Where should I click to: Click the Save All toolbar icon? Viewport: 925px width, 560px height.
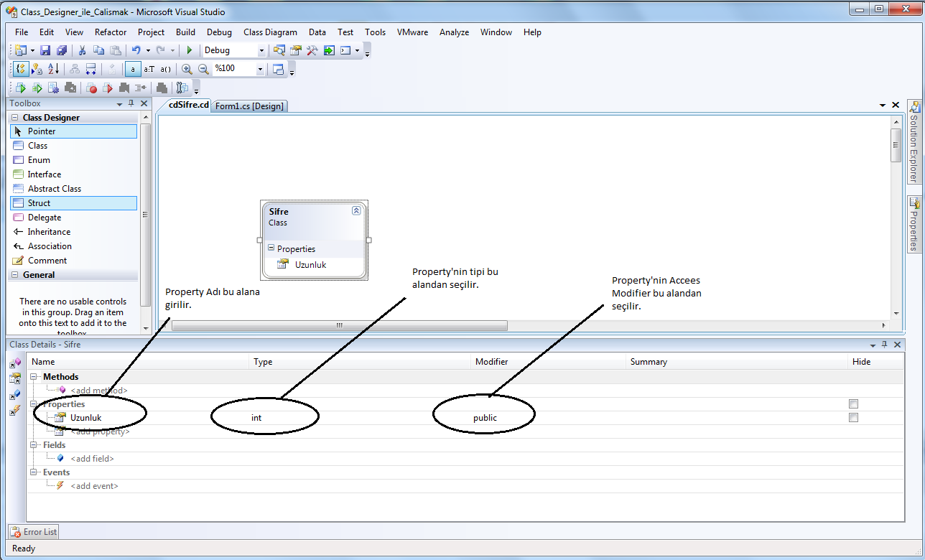[61, 50]
